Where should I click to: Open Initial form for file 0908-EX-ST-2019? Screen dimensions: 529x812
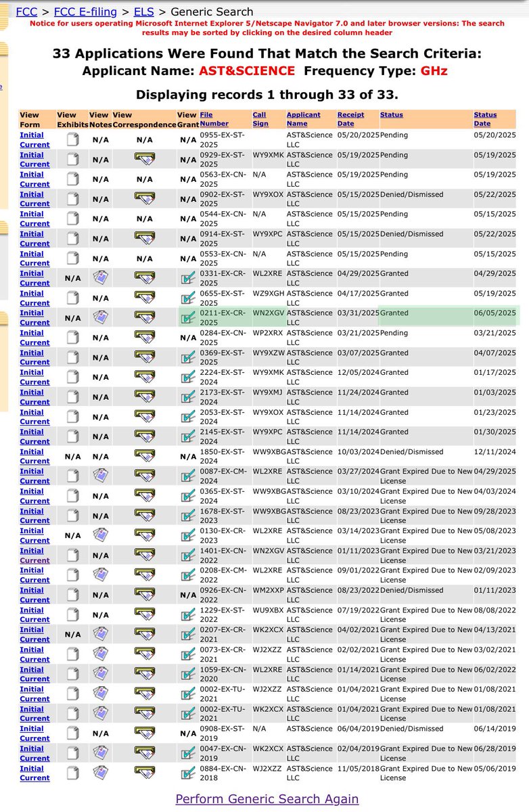coord(31,729)
